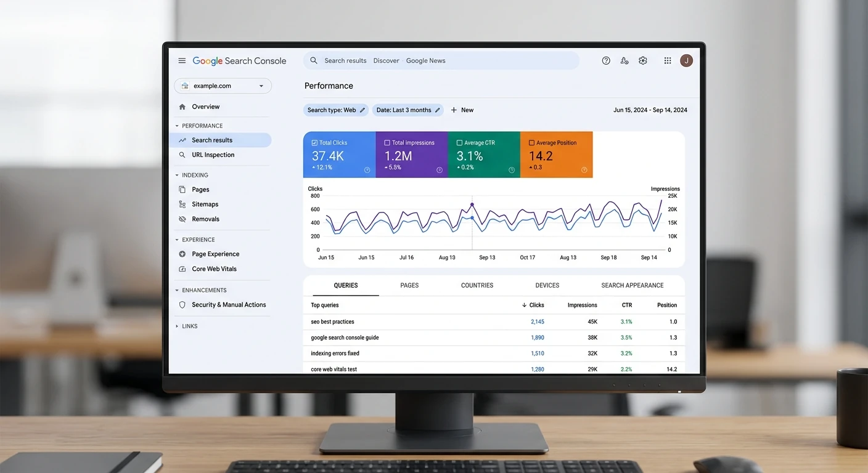Open the users and permissions icon

click(624, 60)
